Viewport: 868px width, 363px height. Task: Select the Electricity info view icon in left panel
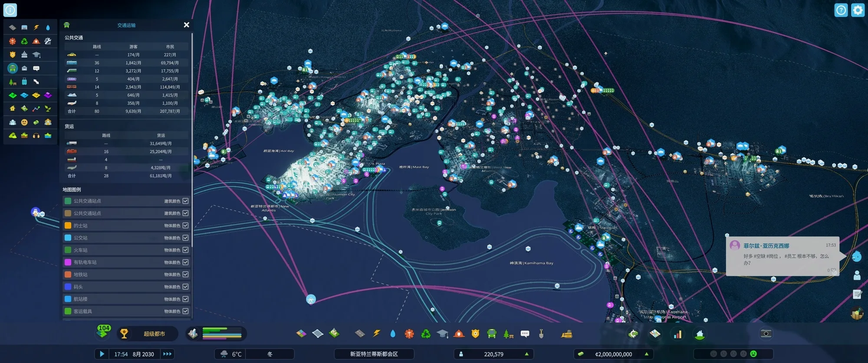[x=36, y=27]
